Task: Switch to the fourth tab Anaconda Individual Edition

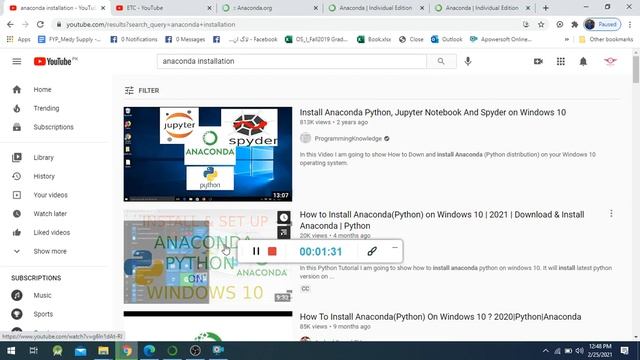Action: 376,8
